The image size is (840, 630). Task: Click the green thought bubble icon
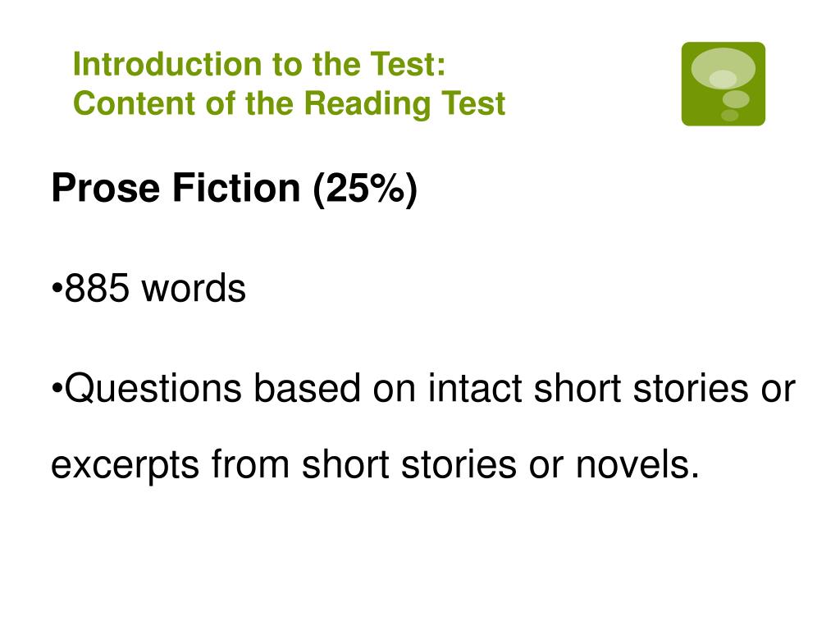(724, 84)
